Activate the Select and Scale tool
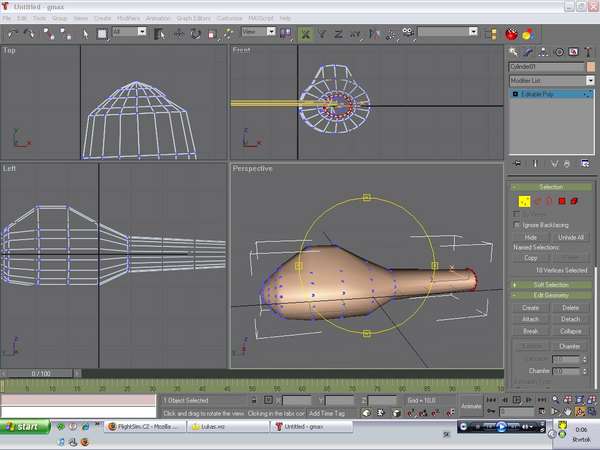The image size is (600, 450). coord(212,34)
